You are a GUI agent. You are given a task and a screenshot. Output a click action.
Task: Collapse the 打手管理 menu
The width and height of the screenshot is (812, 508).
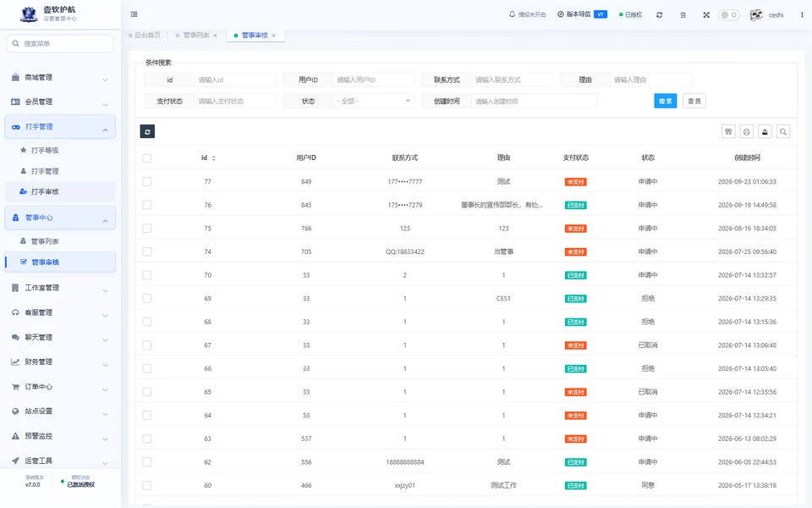pyautogui.click(x=60, y=127)
